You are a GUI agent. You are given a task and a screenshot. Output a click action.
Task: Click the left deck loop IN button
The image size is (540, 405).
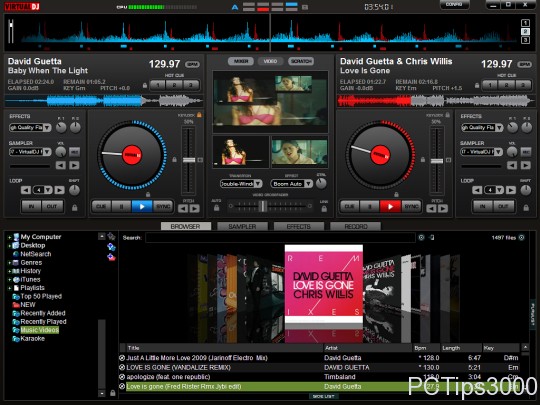coord(31,206)
